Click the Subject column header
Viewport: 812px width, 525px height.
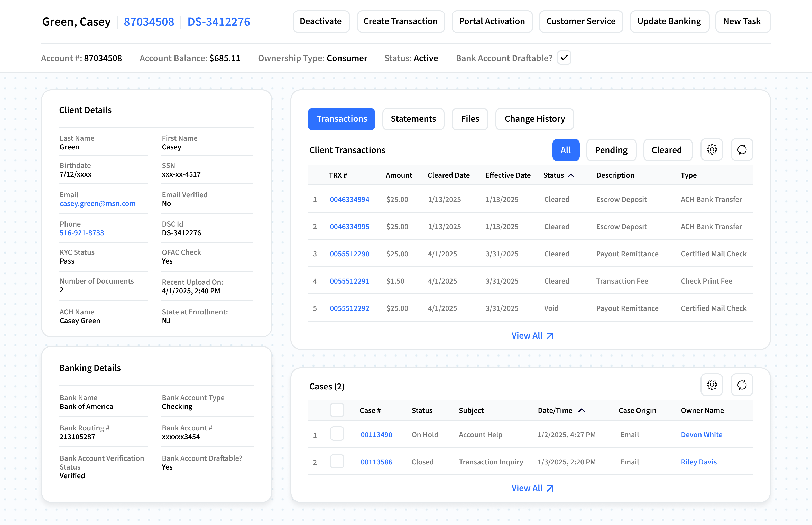coord(471,410)
